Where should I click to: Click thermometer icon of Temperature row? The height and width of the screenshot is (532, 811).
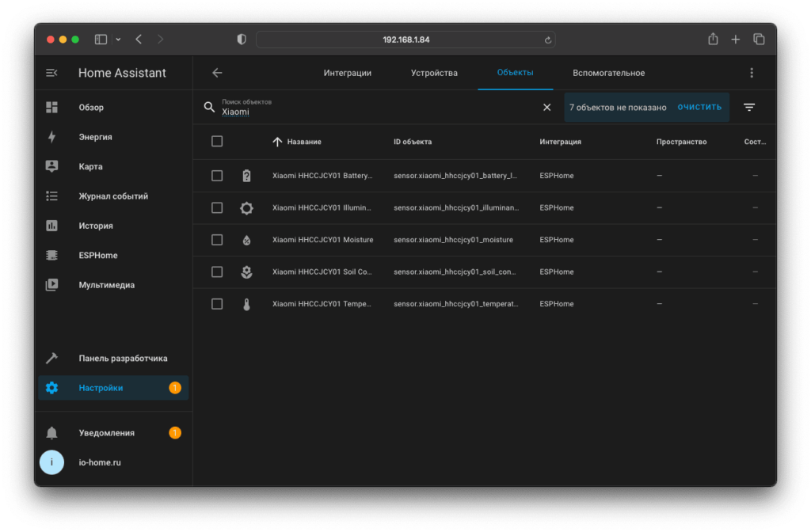247,304
